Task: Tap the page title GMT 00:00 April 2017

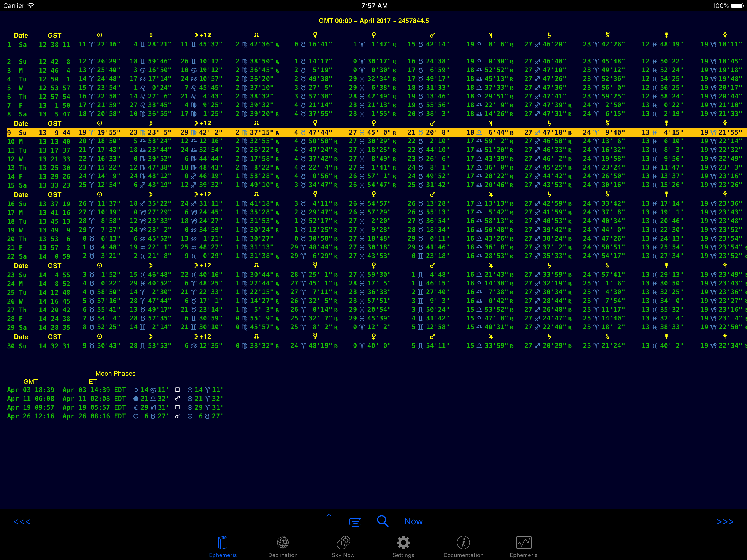Action: click(x=374, y=21)
